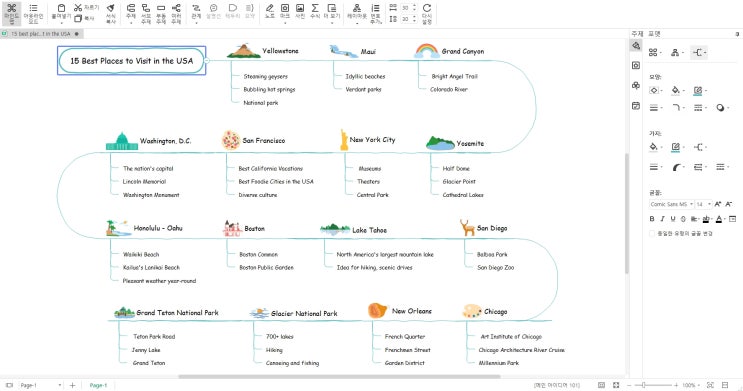
Task: Click the zoom in plus button
Action: (676, 385)
